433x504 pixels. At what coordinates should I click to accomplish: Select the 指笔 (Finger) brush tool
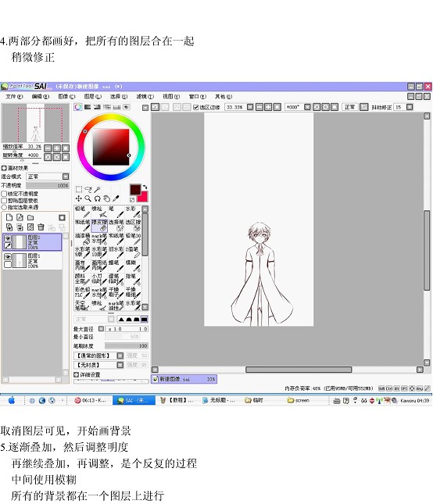pyautogui.click(x=133, y=279)
